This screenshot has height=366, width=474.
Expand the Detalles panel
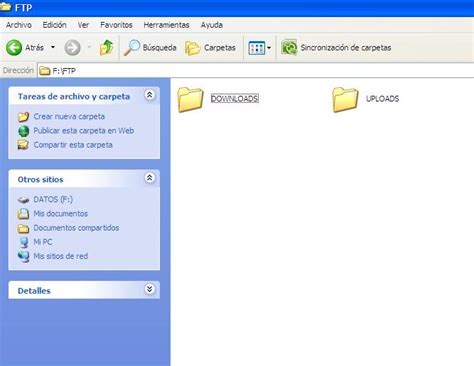point(149,289)
